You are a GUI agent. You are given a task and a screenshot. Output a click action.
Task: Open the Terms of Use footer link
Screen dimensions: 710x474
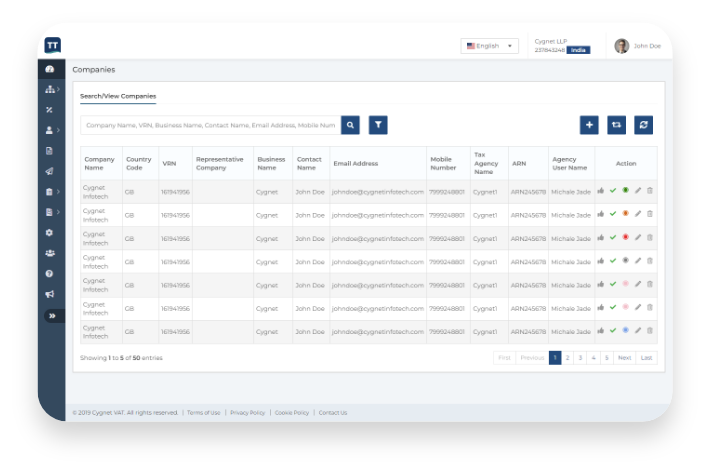pos(203,412)
